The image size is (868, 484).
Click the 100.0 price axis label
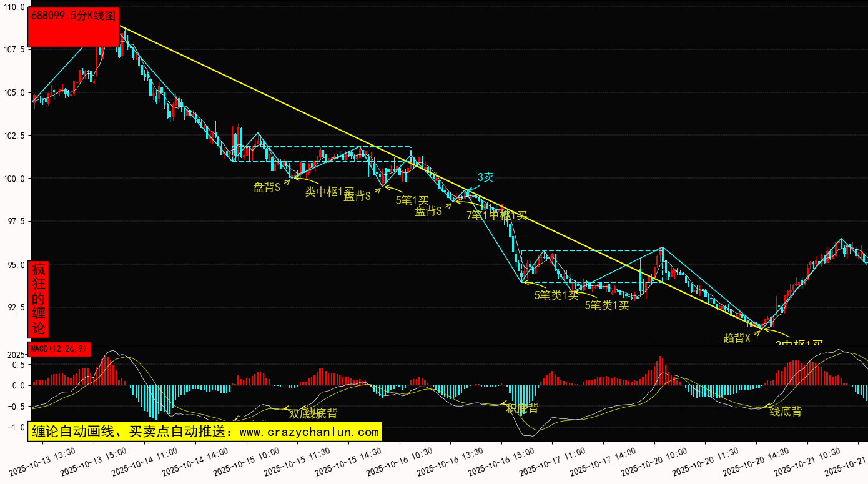13,179
